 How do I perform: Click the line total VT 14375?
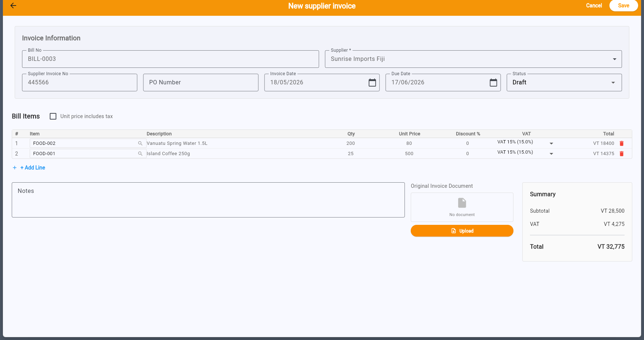(604, 154)
